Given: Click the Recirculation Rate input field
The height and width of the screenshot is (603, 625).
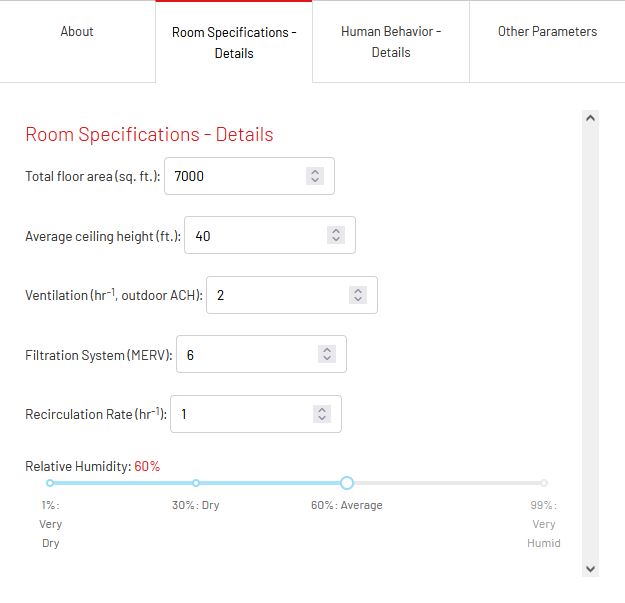Looking at the screenshot, I should tap(256, 414).
